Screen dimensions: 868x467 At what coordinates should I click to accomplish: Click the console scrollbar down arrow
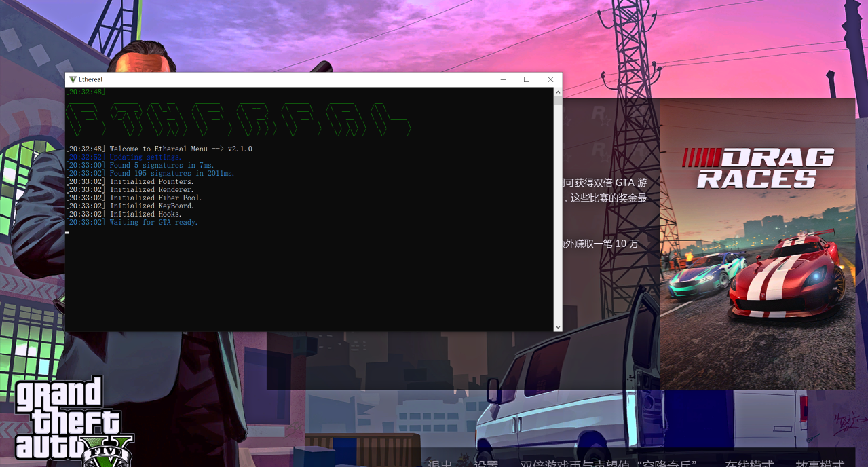558,327
